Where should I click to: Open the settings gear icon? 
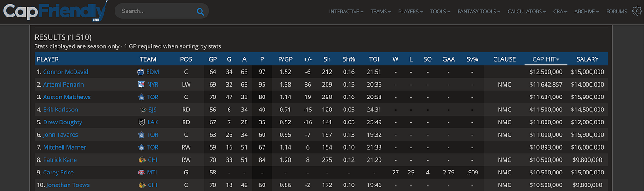tap(638, 11)
